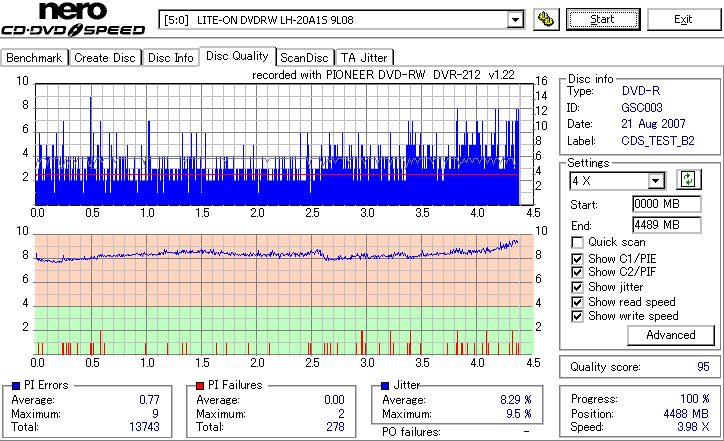Click the Exit button

[683, 19]
